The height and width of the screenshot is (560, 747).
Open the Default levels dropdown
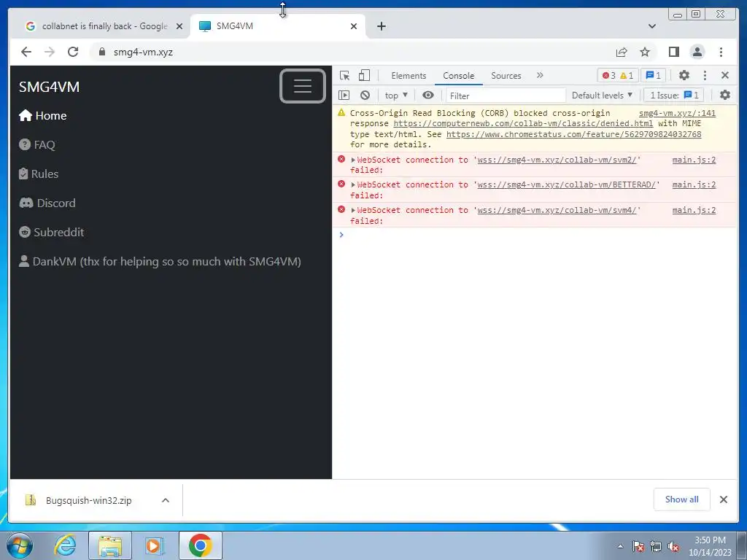(x=602, y=96)
